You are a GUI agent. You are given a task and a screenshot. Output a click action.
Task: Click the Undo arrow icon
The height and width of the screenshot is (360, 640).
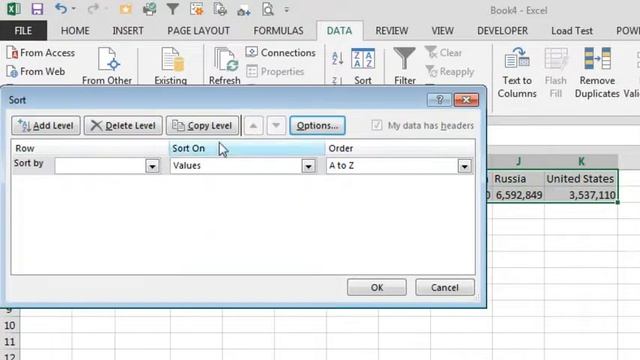pos(61,9)
